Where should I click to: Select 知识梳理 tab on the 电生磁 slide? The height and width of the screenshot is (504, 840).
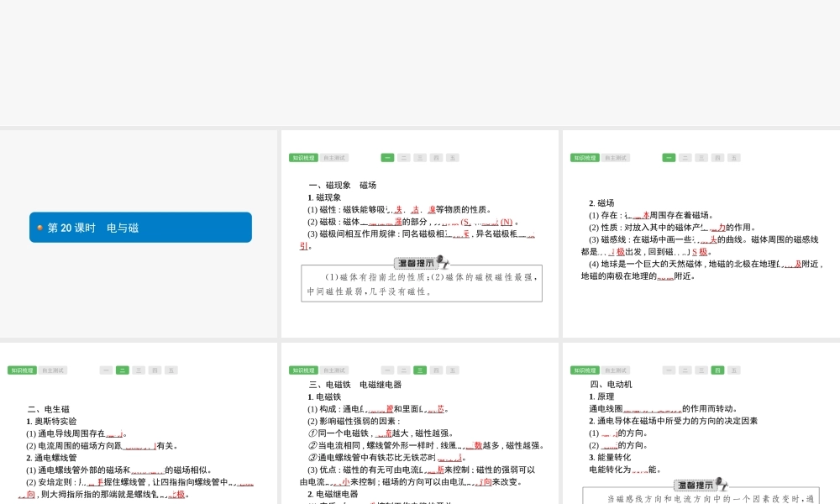pos(22,370)
